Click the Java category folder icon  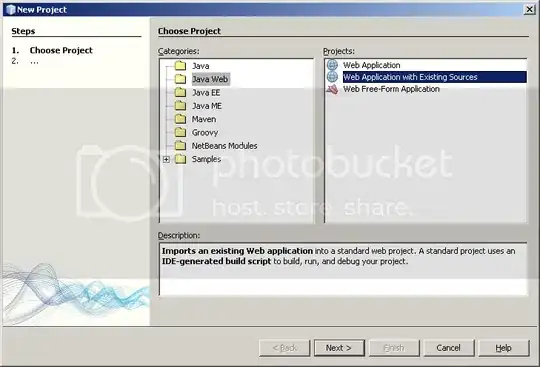tap(180, 65)
